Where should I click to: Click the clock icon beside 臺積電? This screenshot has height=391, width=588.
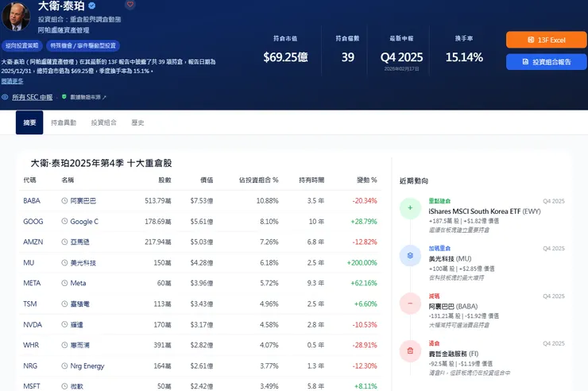tap(64, 304)
